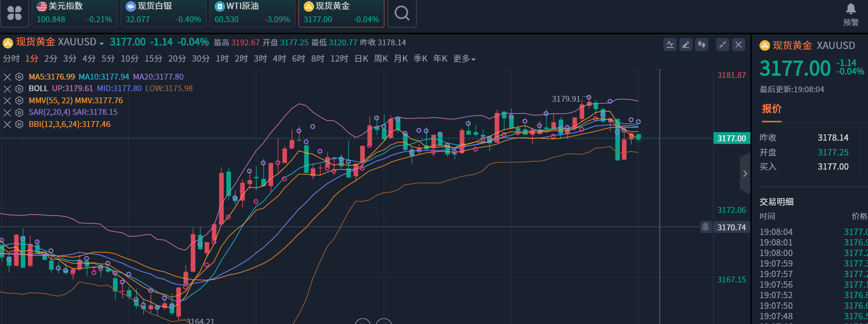
Task: Select the WTI原油 quote tab
Action: (252, 13)
